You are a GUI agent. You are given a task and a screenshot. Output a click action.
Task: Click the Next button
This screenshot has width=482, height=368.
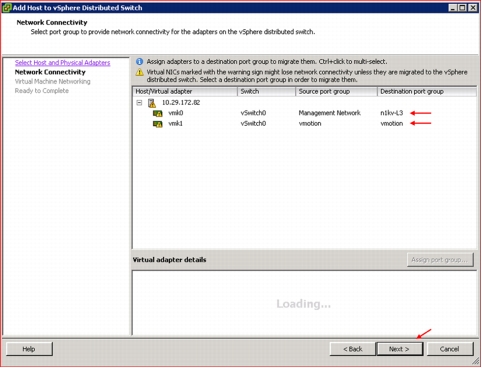point(399,349)
